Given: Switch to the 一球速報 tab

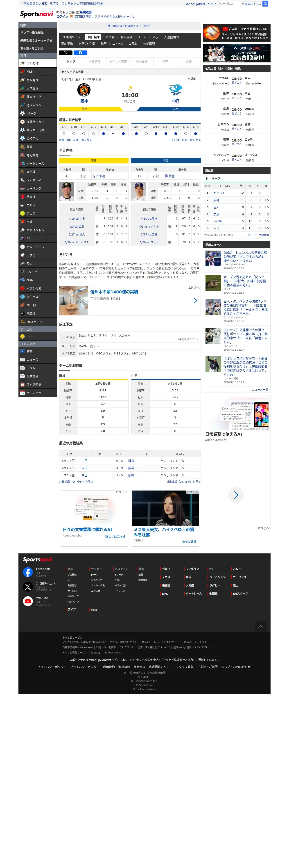Looking at the screenshot, I should [x=95, y=62].
